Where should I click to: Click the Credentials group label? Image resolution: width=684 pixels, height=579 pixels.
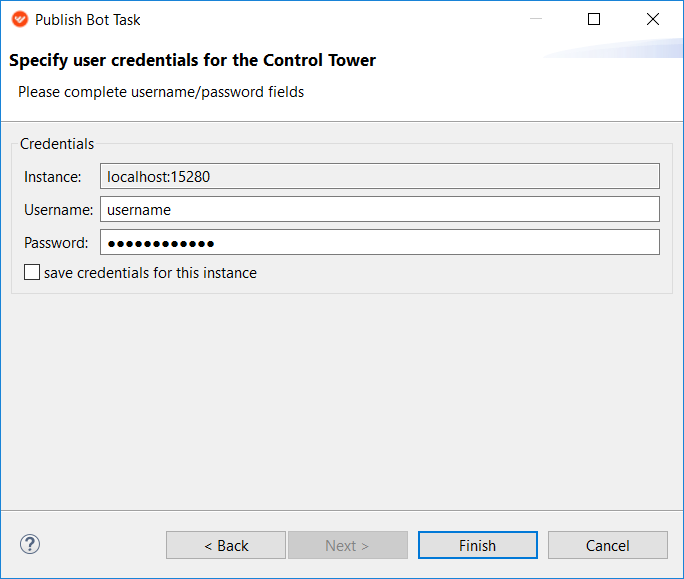(x=57, y=144)
